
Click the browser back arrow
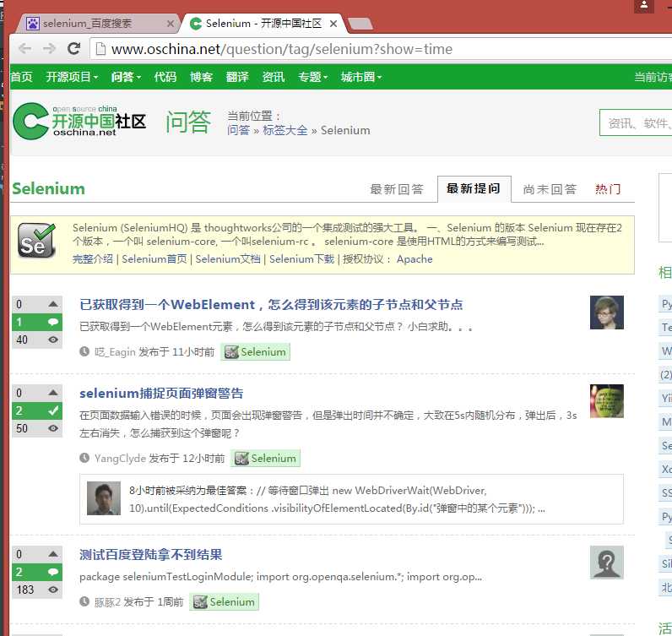24,48
